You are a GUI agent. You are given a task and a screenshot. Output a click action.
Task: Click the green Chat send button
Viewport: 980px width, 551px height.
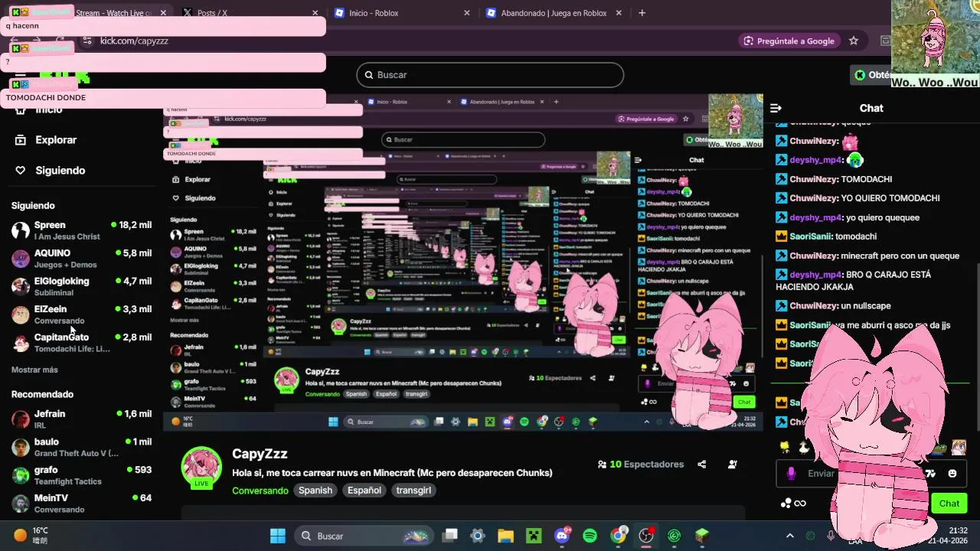click(949, 504)
